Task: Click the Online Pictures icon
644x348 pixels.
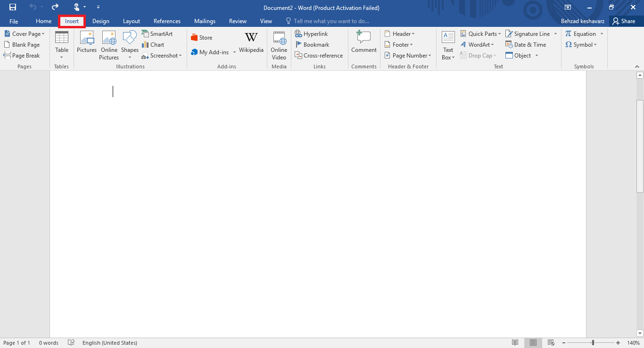Action: 109,45
